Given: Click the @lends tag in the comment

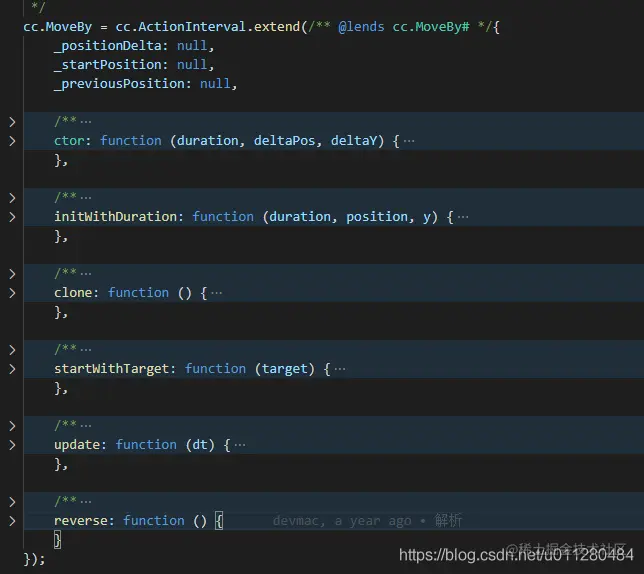Looking at the screenshot, I should (361, 27).
